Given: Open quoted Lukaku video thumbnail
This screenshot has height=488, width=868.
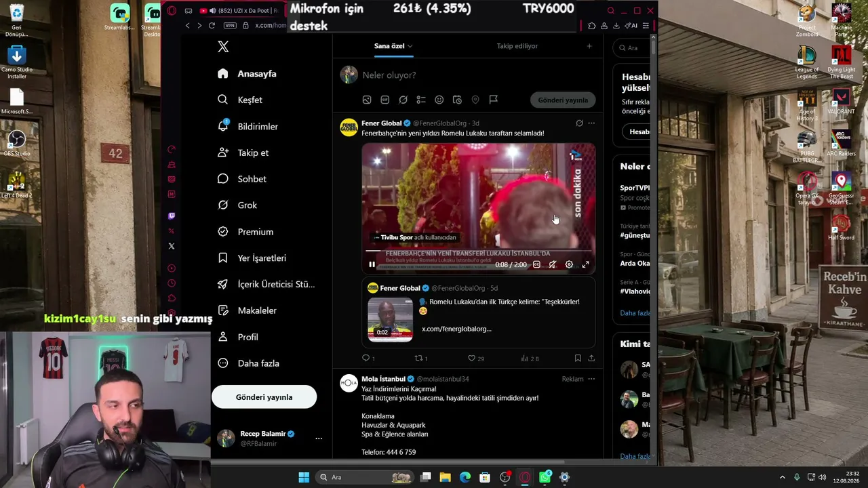Looking at the screenshot, I should [x=390, y=319].
